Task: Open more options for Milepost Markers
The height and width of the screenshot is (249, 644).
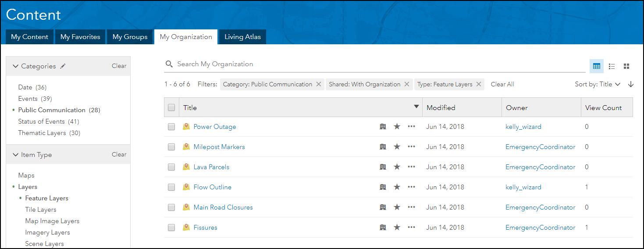Action: click(x=411, y=147)
